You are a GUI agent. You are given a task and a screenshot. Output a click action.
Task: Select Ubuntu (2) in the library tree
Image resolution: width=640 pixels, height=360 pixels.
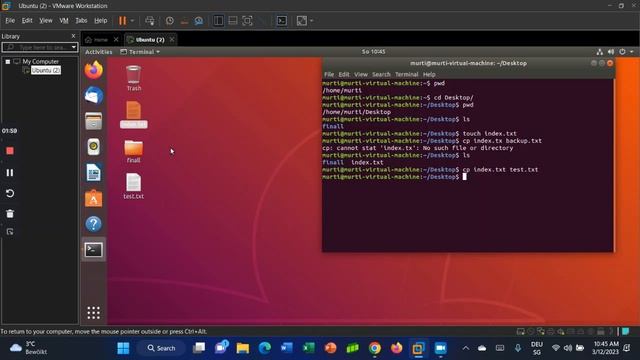coord(46,70)
